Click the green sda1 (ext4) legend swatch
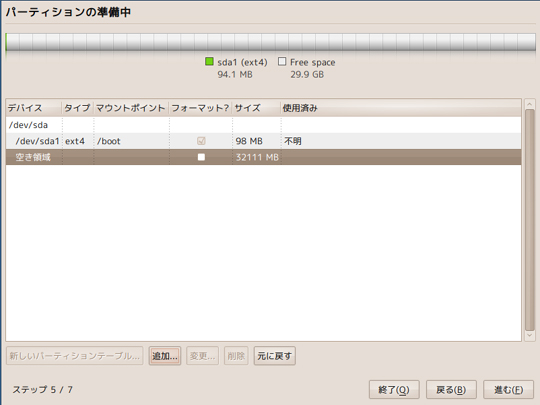Viewport: 540px width, 405px height. 209,62
